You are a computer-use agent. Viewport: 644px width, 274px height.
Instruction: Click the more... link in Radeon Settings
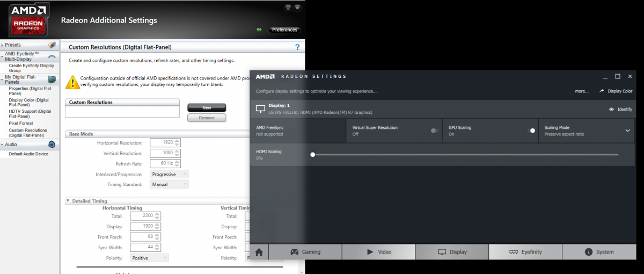[582, 91]
